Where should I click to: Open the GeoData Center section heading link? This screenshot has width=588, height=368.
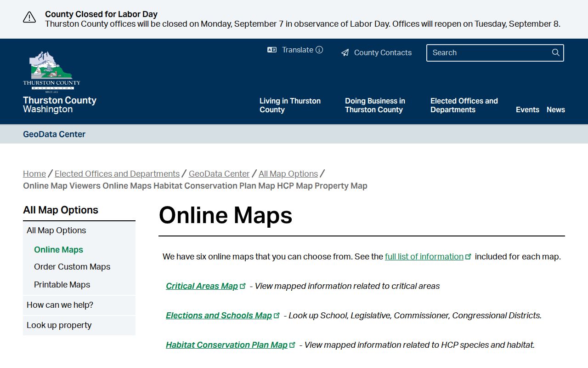click(54, 134)
